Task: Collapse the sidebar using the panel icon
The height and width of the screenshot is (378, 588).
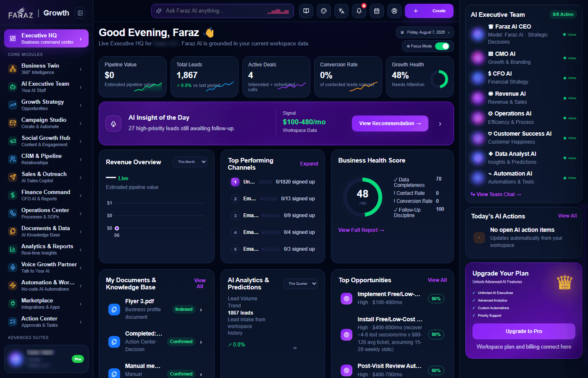Action: [80, 13]
